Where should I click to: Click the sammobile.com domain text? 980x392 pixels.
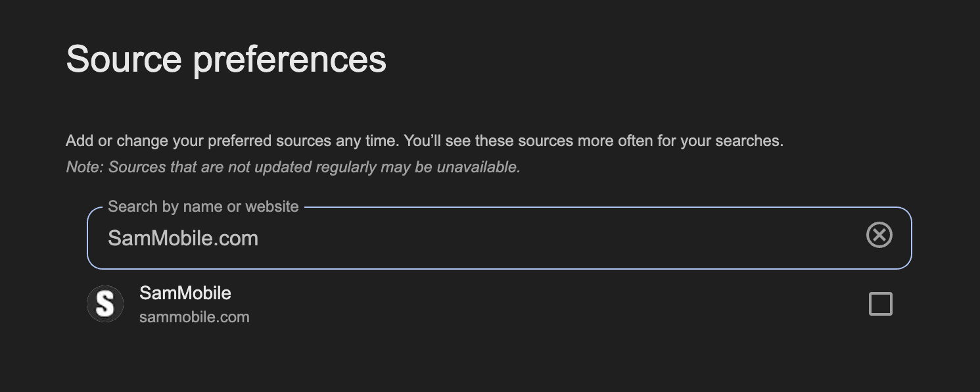[x=194, y=317]
